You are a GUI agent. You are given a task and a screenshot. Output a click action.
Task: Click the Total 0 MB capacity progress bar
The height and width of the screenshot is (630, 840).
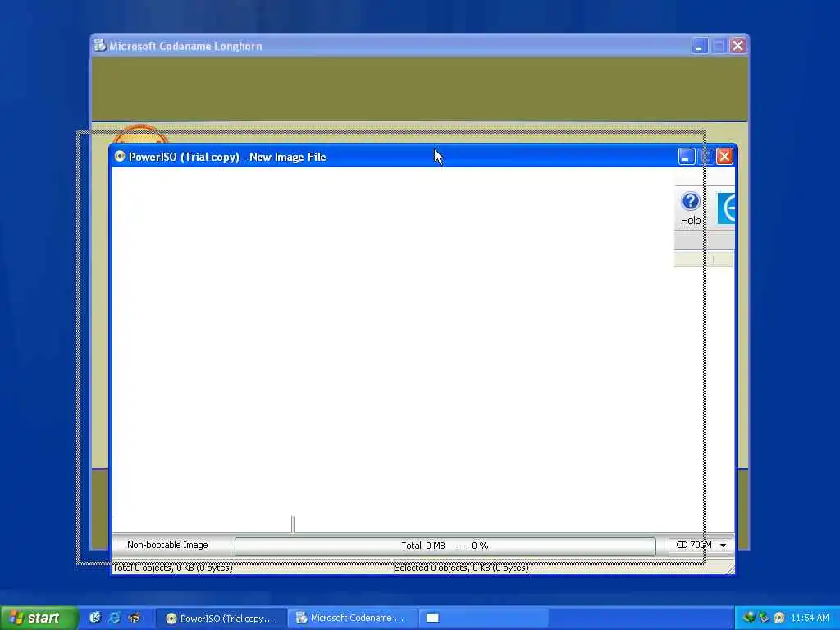pyautogui.click(x=445, y=546)
